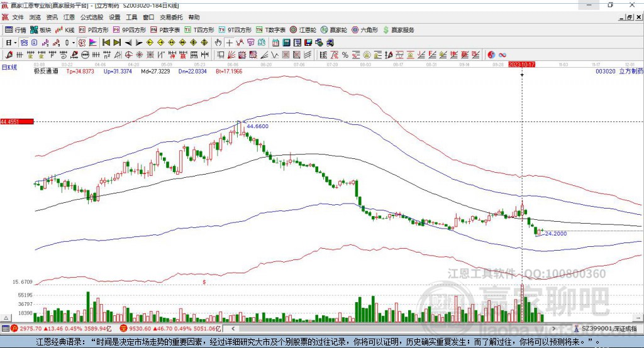Open the 帮助 menu
Screen dimensions: 644x348
[x=194, y=17]
